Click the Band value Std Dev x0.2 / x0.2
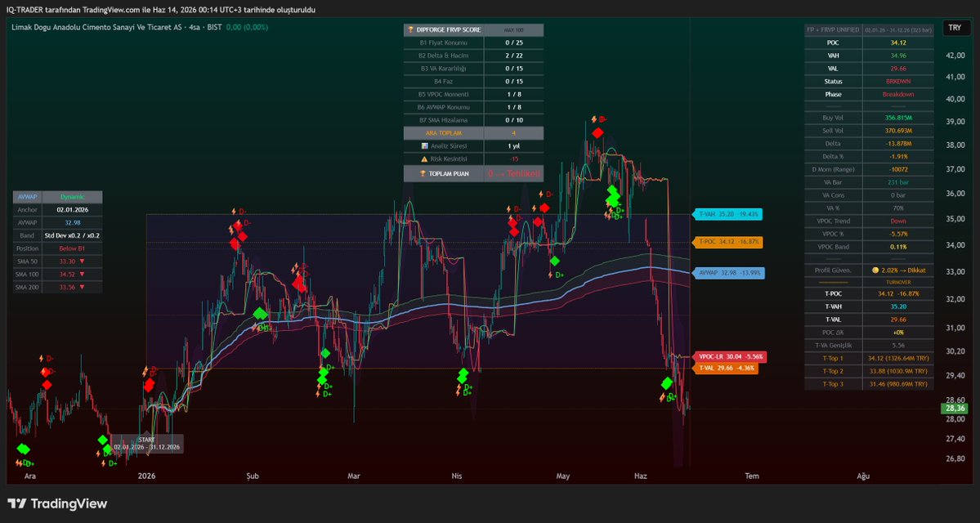Image resolution: width=980 pixels, height=523 pixels. 72,235
